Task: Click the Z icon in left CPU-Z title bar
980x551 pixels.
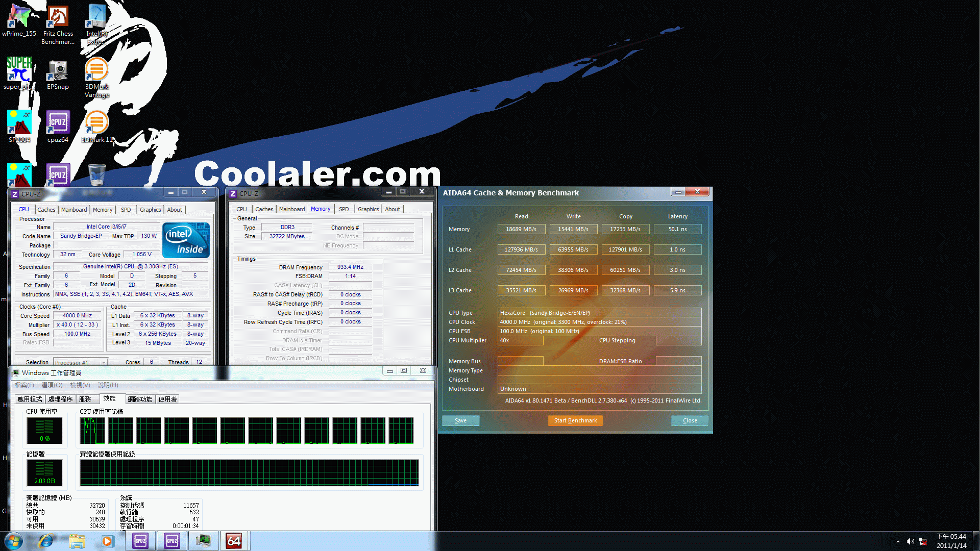Action: pyautogui.click(x=15, y=194)
